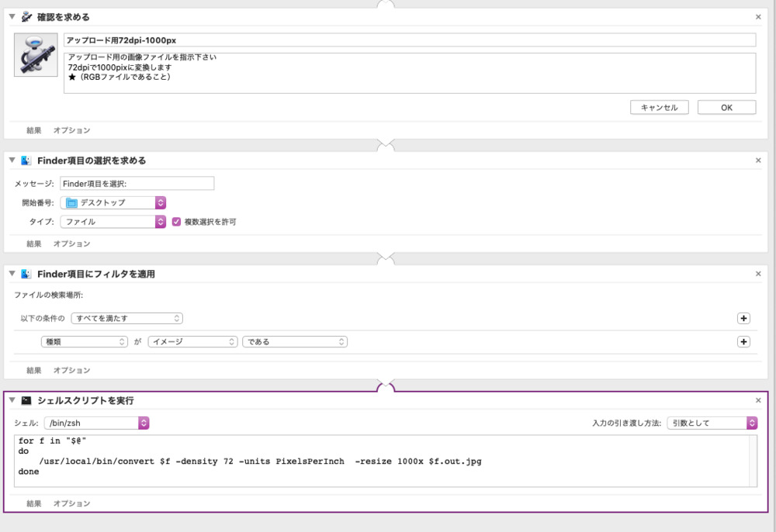Open the 入力の引き渡し方法 引数として dropdown
This screenshot has height=532, width=776.
(714, 423)
